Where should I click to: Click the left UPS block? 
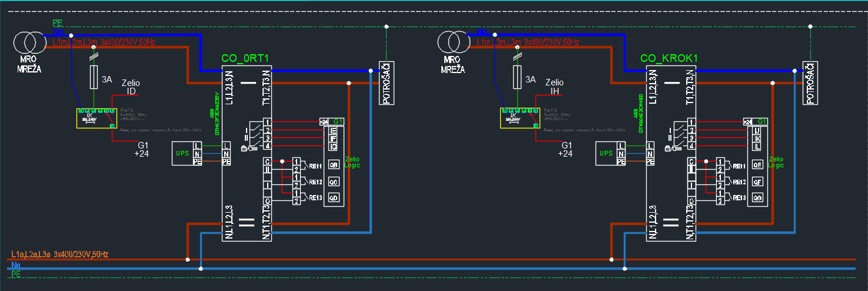tap(182, 153)
